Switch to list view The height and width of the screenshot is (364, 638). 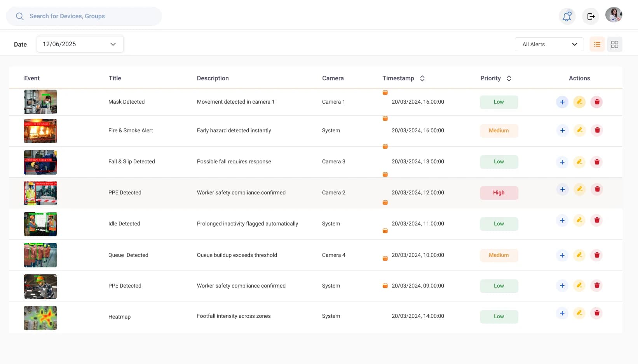click(597, 44)
